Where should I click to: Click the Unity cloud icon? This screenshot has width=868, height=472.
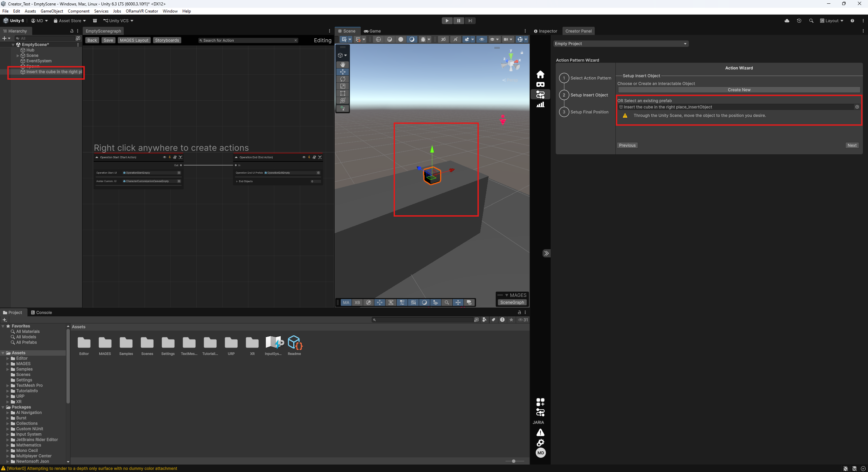pos(787,21)
